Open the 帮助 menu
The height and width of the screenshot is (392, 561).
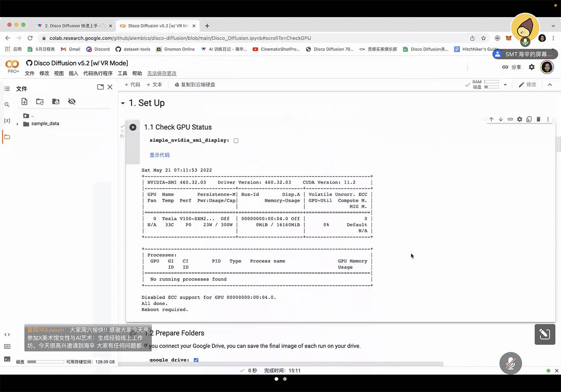(x=137, y=74)
